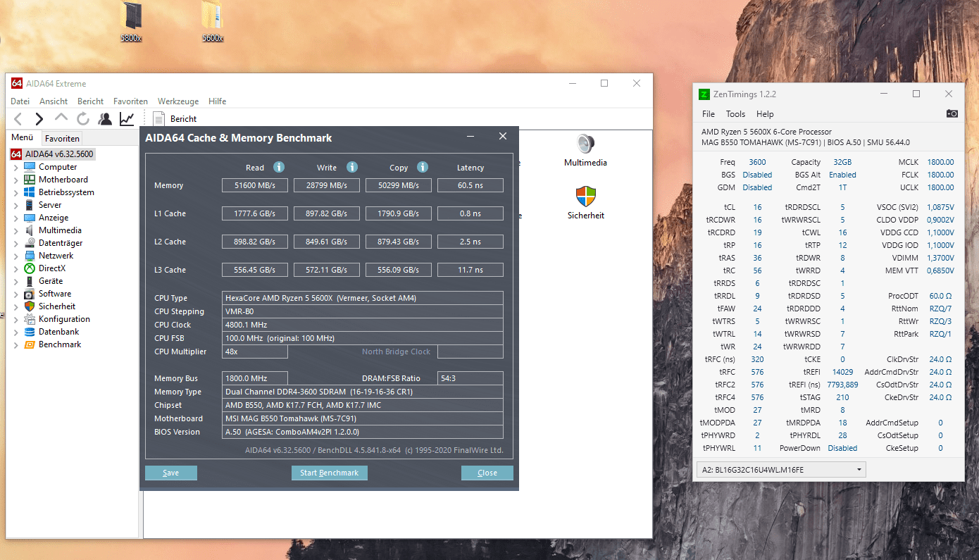Select Computer in the AIDA64 tree

coord(58,167)
